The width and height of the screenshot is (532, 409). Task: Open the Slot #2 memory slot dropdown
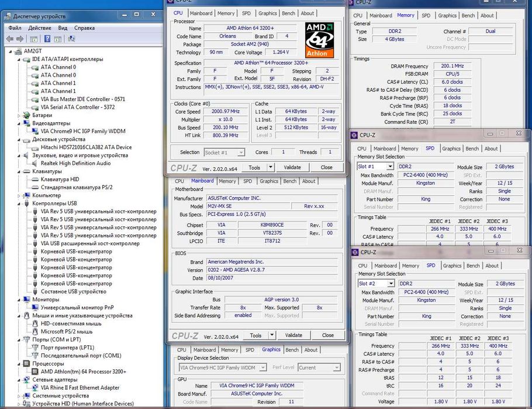click(x=391, y=283)
